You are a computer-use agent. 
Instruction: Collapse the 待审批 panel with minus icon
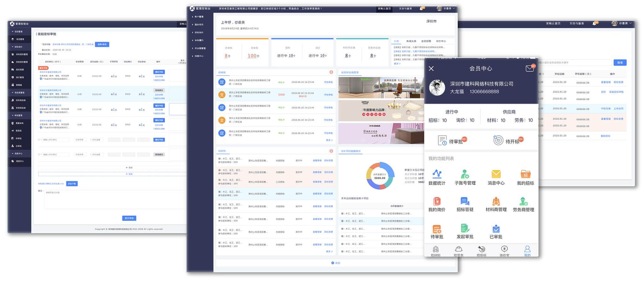click(x=331, y=72)
